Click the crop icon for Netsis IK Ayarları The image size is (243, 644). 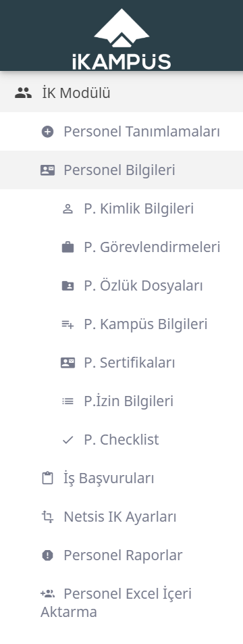[x=48, y=517]
